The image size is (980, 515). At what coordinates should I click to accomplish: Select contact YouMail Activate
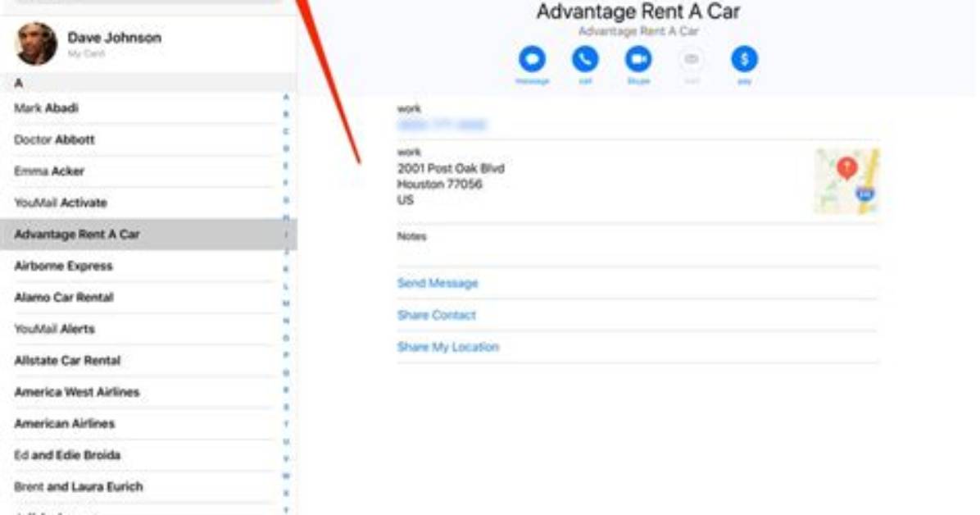[148, 203]
